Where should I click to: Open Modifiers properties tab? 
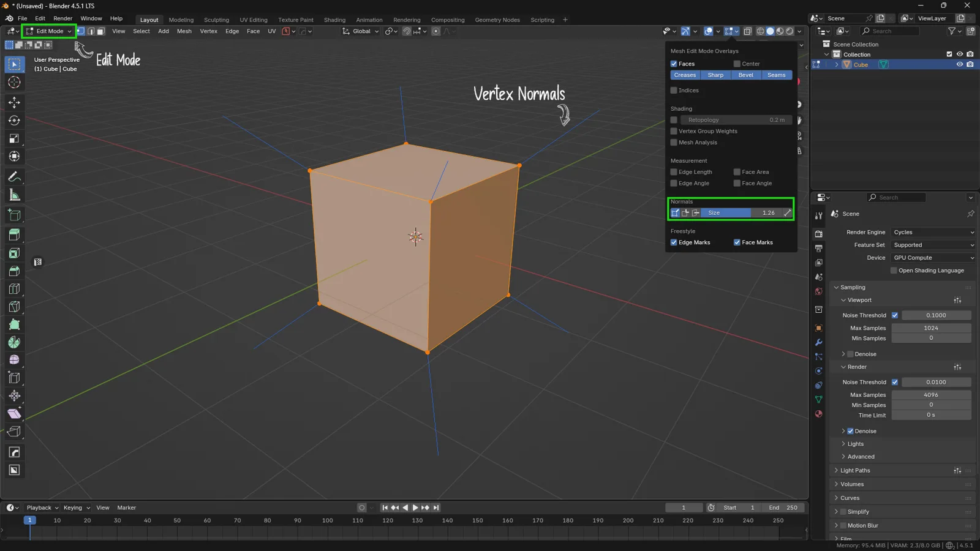819,342
